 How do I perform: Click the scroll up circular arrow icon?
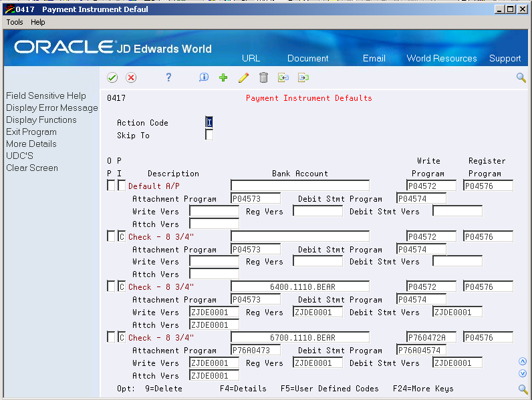tap(523, 361)
